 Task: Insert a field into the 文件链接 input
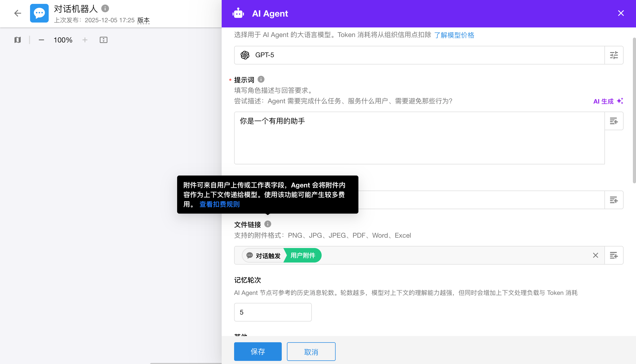pos(614,255)
